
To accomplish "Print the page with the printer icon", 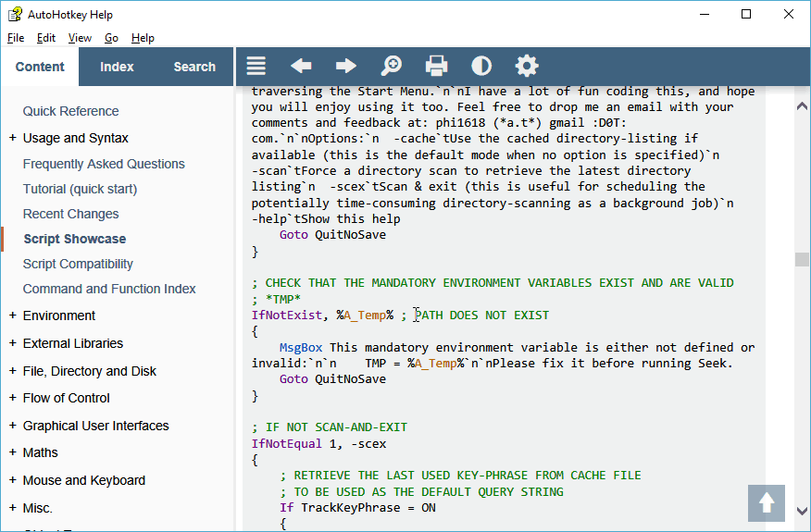I will [436, 66].
